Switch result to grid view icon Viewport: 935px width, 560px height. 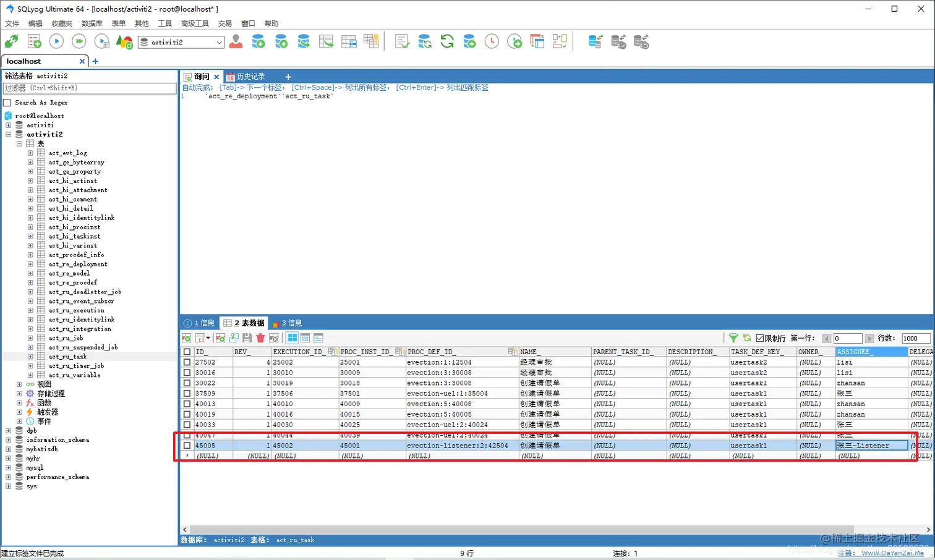(292, 338)
